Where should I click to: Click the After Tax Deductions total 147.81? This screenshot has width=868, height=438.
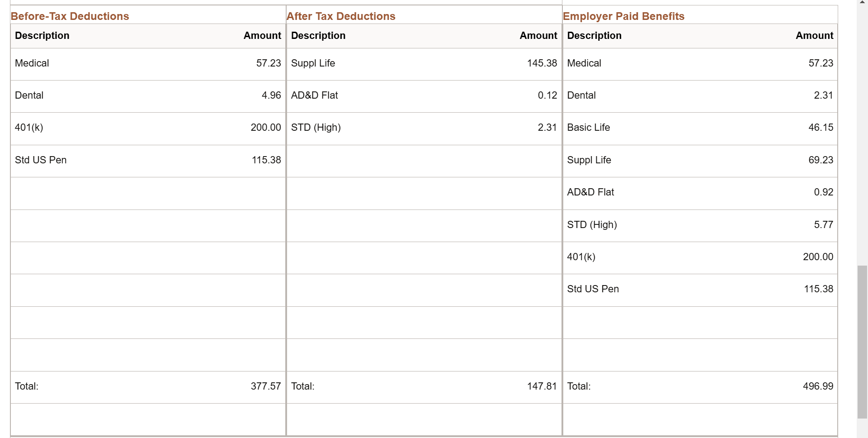pyautogui.click(x=542, y=386)
